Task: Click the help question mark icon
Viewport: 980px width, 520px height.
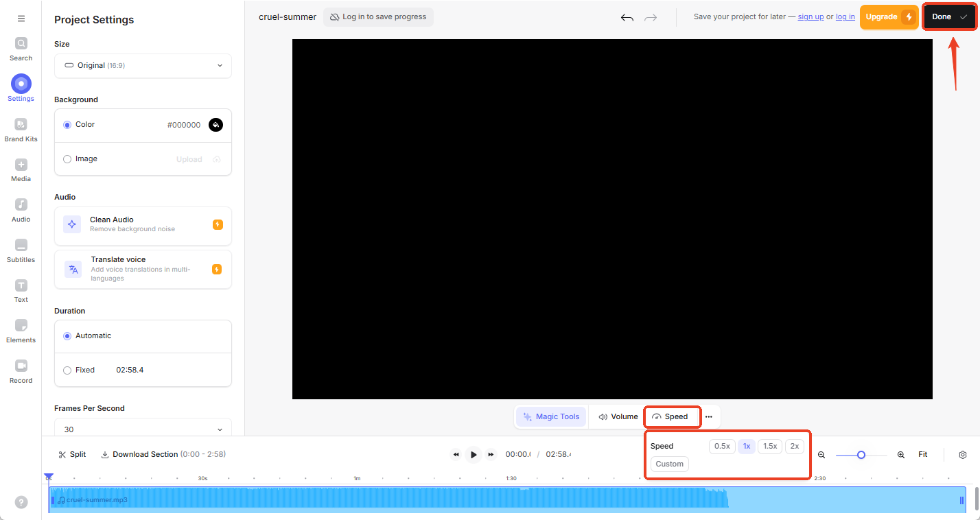Action: click(x=21, y=502)
